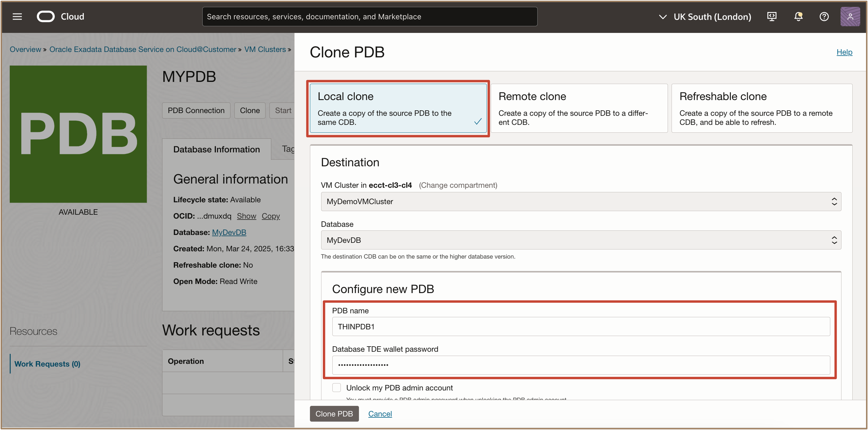Choose the Refreshable clone option card

(761, 108)
